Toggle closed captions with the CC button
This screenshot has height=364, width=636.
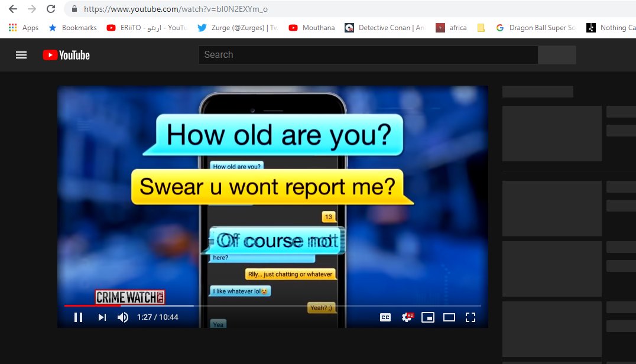coord(385,317)
